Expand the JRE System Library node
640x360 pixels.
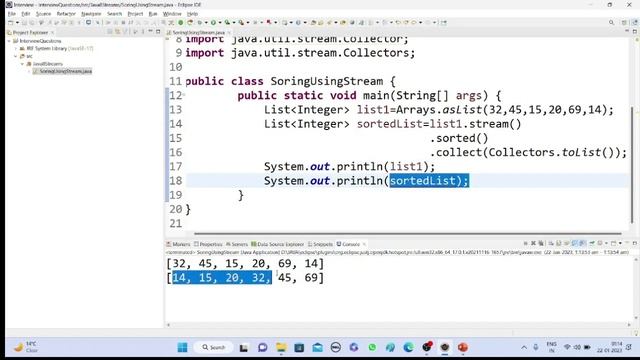pyautogui.click(x=16, y=48)
